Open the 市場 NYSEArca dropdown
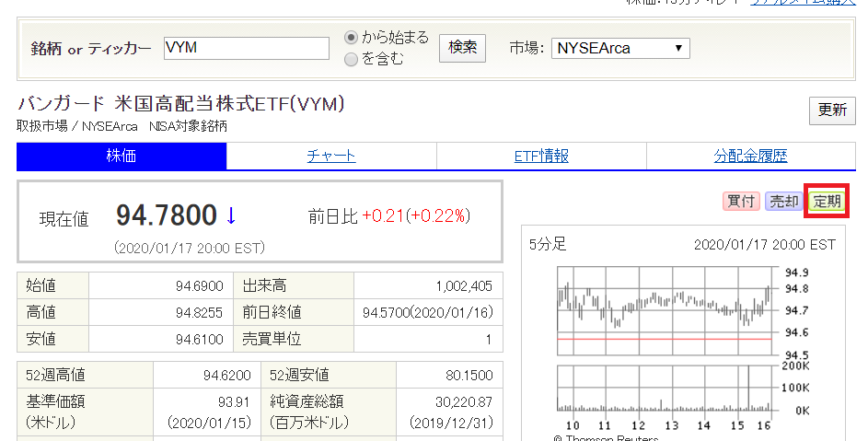Screen dimensions: 868x441 click(x=620, y=48)
